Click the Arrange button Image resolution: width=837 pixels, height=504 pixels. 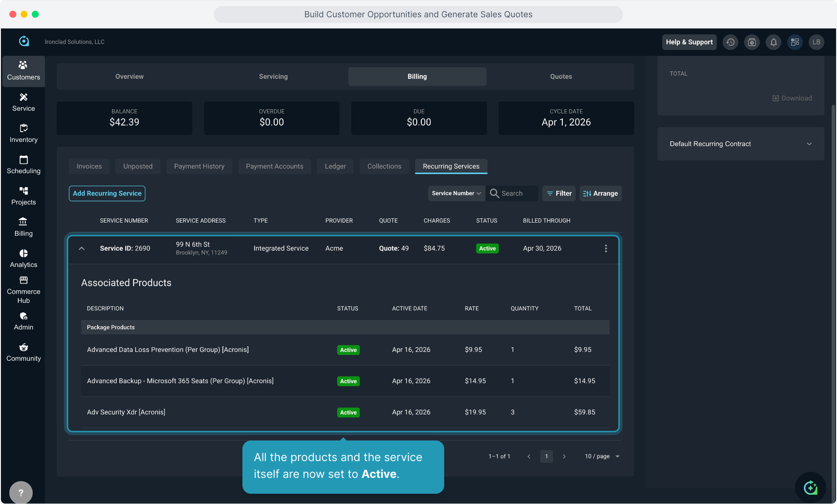pos(600,194)
